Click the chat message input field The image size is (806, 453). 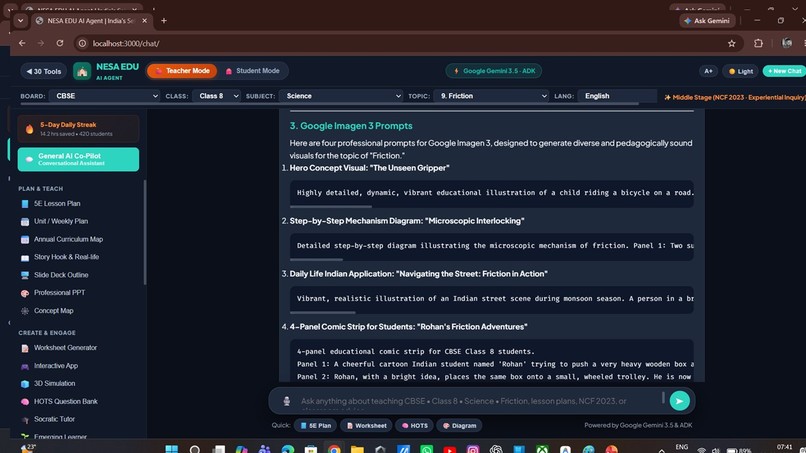click(478, 401)
